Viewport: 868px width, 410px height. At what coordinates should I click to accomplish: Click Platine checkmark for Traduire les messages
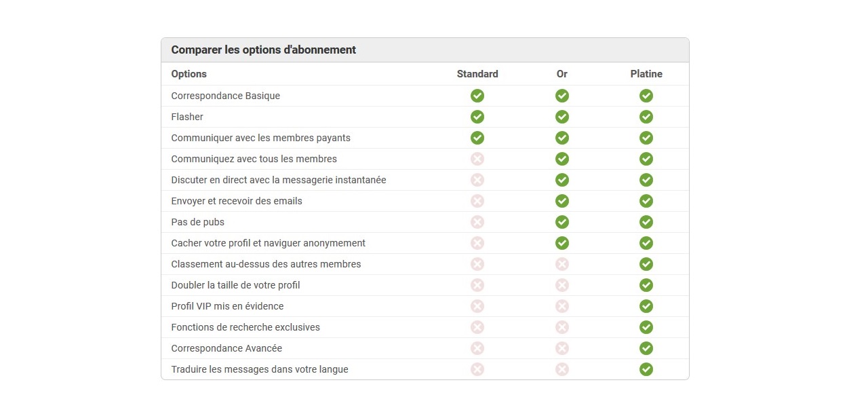646,369
